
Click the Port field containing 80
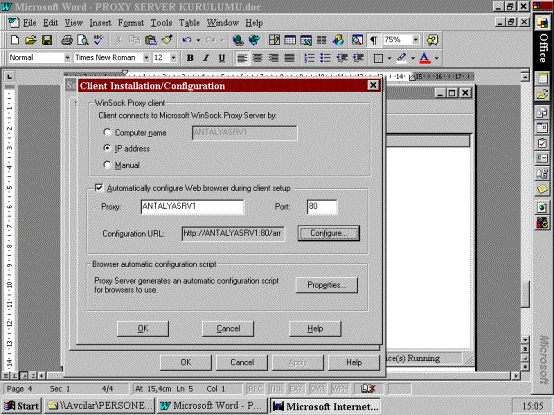tap(322, 207)
